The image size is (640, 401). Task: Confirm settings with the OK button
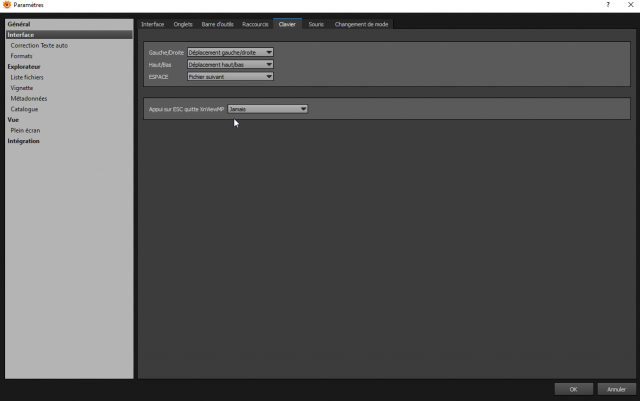click(573, 389)
